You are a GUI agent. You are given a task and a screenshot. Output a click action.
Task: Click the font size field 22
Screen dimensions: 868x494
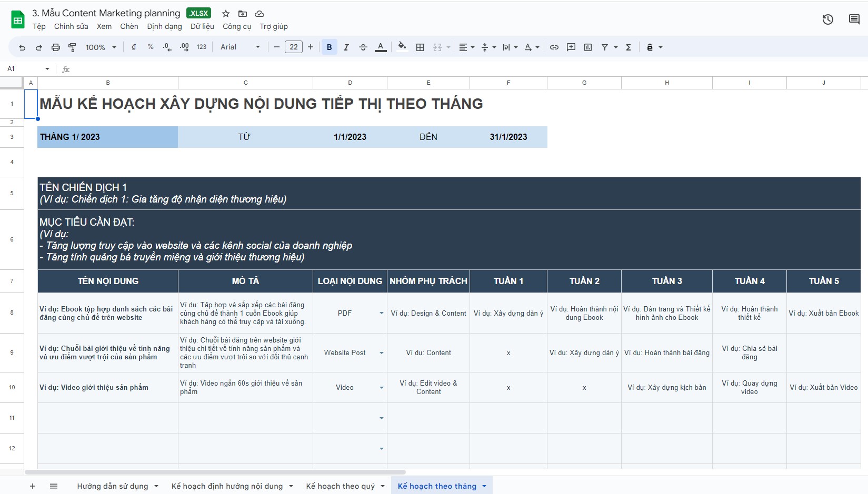[294, 47]
